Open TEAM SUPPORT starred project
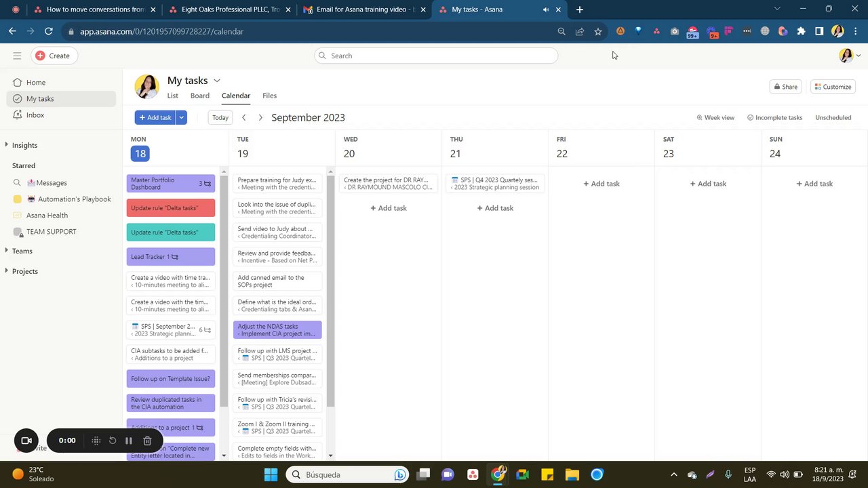The image size is (868, 488). pos(51,232)
